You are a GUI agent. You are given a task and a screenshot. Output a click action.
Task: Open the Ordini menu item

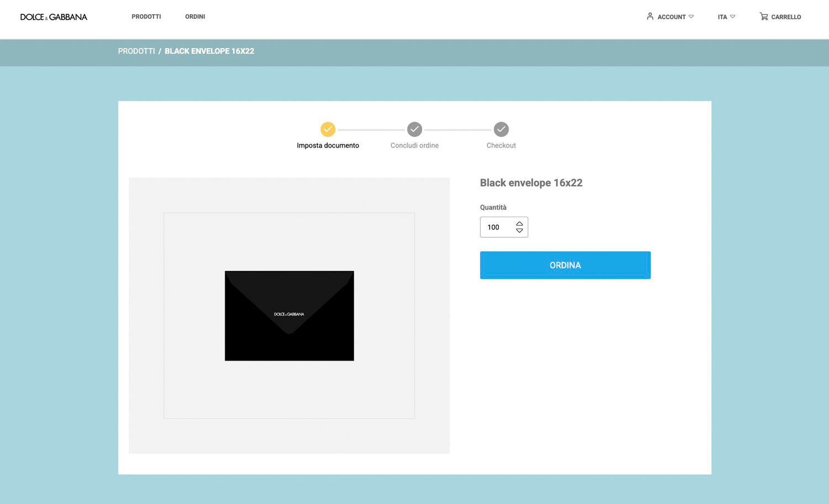(x=195, y=17)
